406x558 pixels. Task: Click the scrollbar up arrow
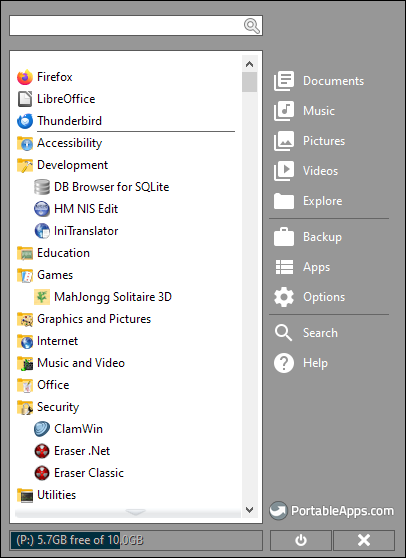pos(249,64)
